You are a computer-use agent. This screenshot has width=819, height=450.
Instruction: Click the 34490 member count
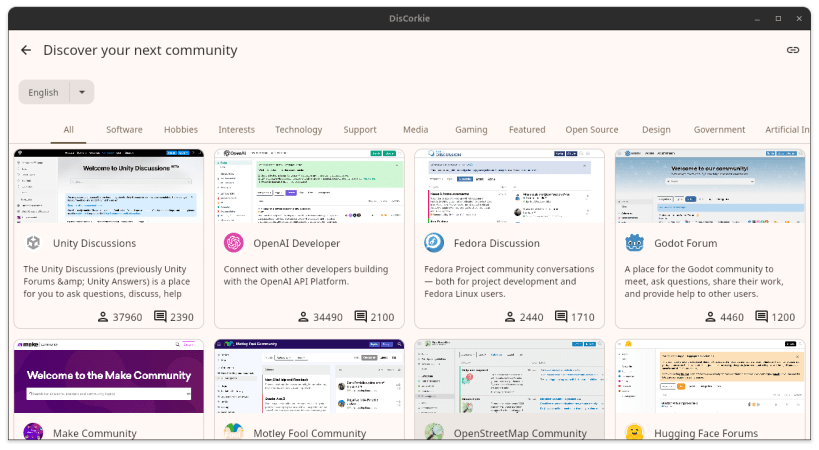(x=328, y=317)
